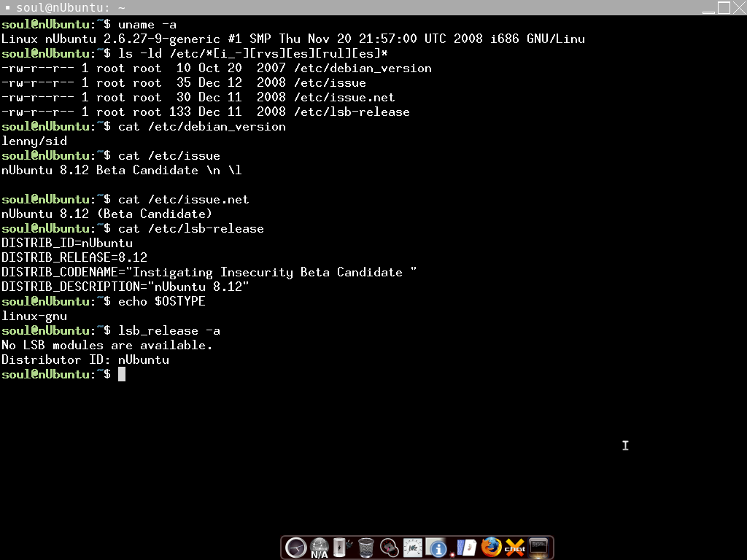This screenshot has width=747, height=560.
Task: Open the blue info window icon
Action: [x=436, y=548]
